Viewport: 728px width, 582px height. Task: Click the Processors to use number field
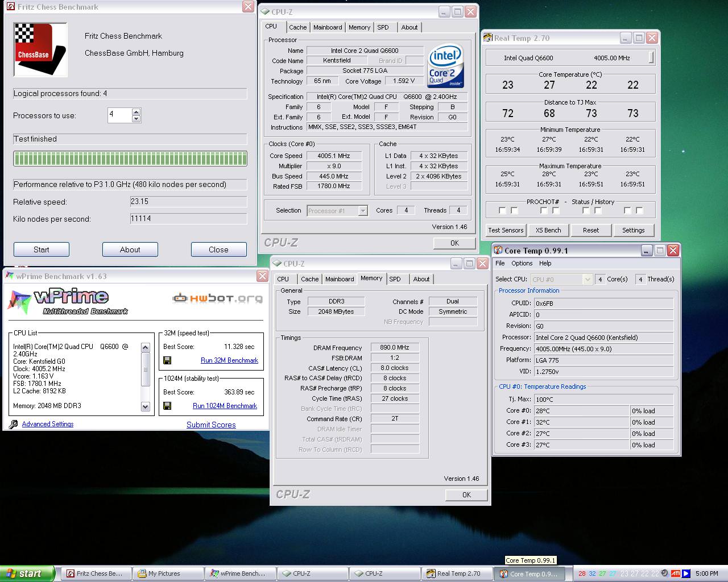[119, 115]
